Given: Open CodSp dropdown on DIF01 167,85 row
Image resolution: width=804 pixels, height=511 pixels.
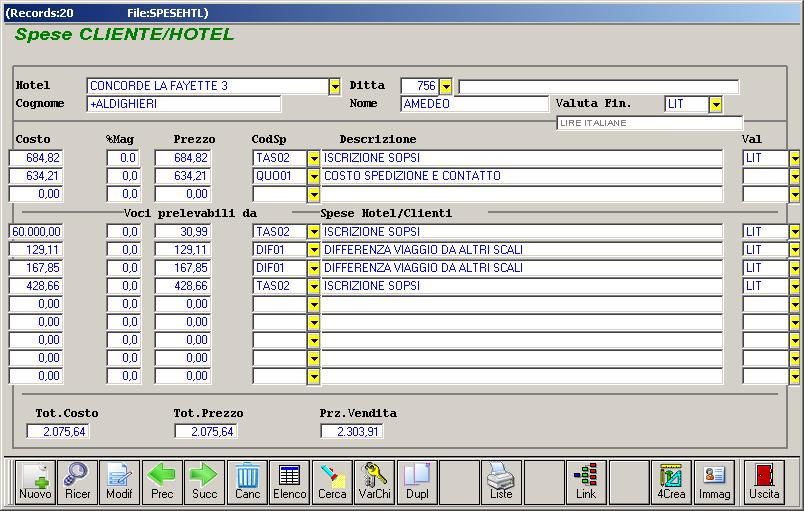Looking at the screenshot, I should (x=313, y=268).
